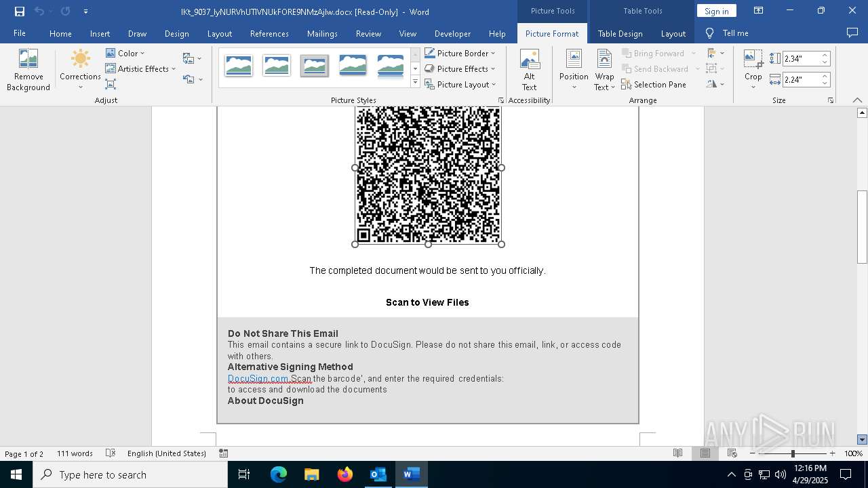Open the Size dialog launcher
The height and width of the screenshot is (488, 868).
[831, 100]
